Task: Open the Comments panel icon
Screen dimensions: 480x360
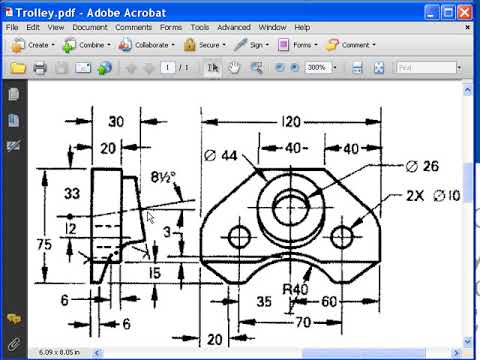Action: 14,318
